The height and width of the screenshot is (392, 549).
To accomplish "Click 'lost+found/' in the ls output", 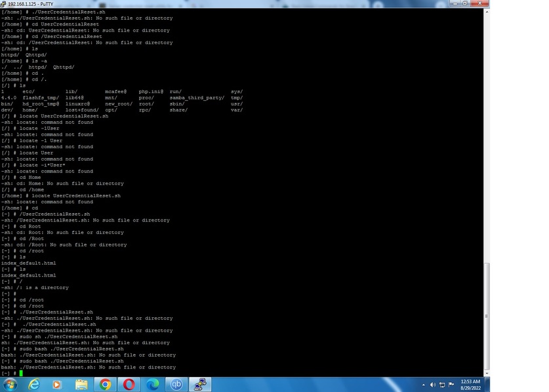I will pos(82,110).
